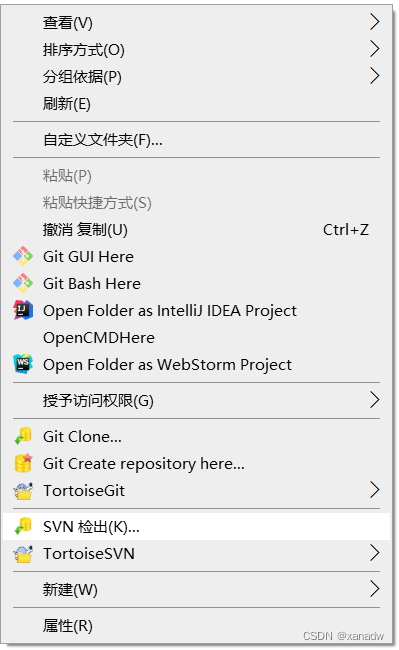Click the SVN 检出 checkout icon
Viewport: 399px width, 650px height.
point(23,526)
